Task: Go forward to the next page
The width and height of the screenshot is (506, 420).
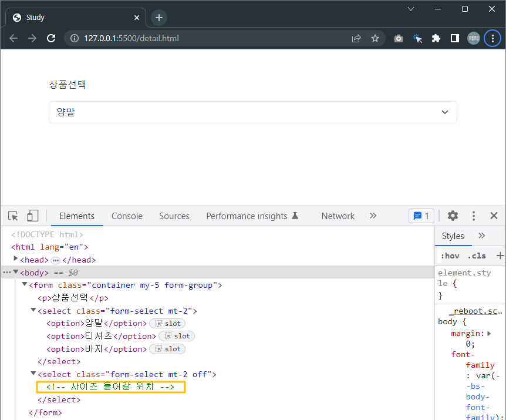Action: coord(32,38)
